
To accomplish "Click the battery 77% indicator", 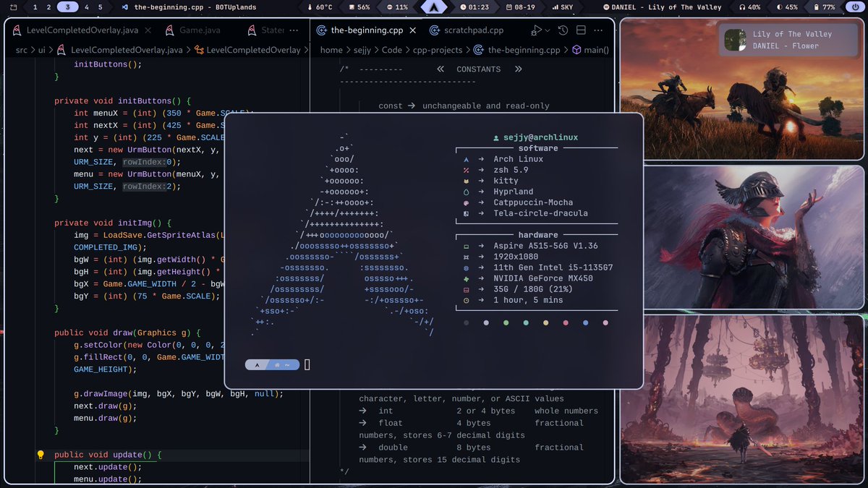I will [x=824, y=7].
